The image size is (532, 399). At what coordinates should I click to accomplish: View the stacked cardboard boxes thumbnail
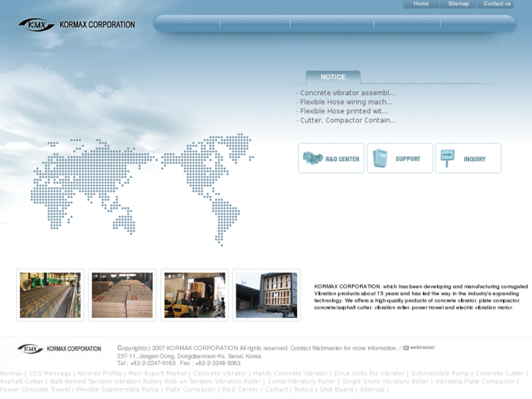pyautogui.click(x=122, y=295)
